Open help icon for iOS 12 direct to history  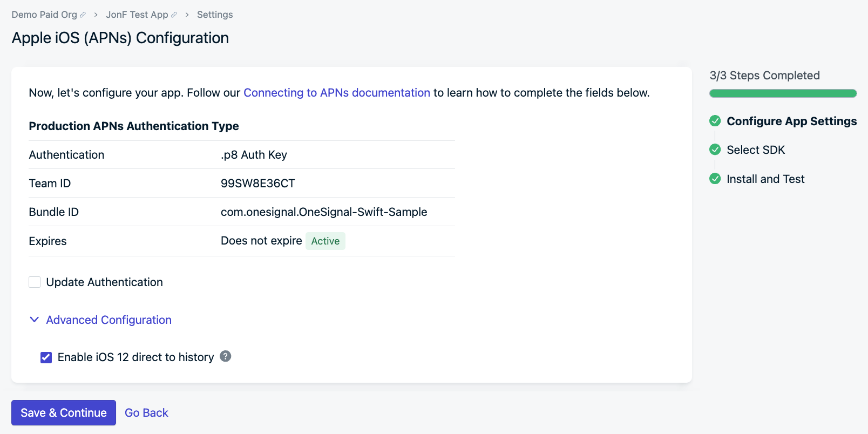(x=226, y=356)
